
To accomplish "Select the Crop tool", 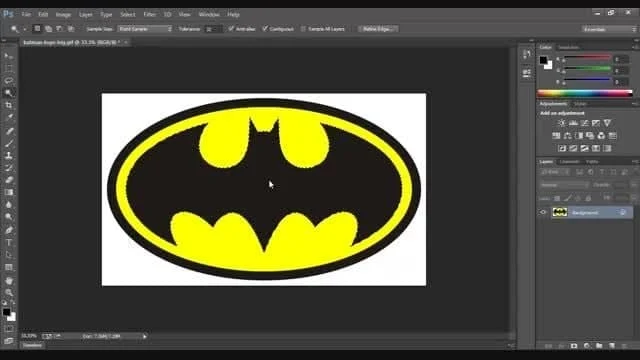I will click(9, 105).
